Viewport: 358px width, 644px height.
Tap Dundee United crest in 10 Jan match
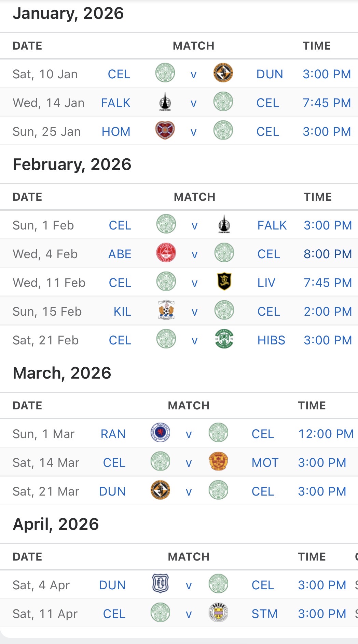[x=223, y=73]
